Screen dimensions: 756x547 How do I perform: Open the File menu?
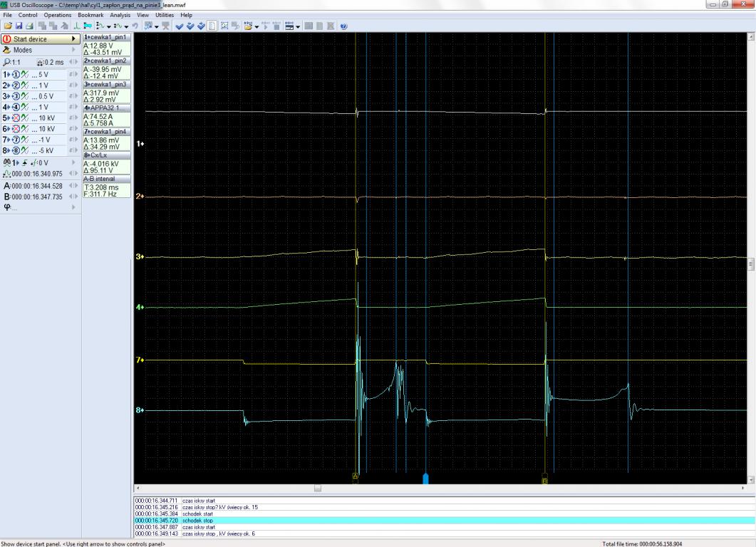click(x=8, y=15)
